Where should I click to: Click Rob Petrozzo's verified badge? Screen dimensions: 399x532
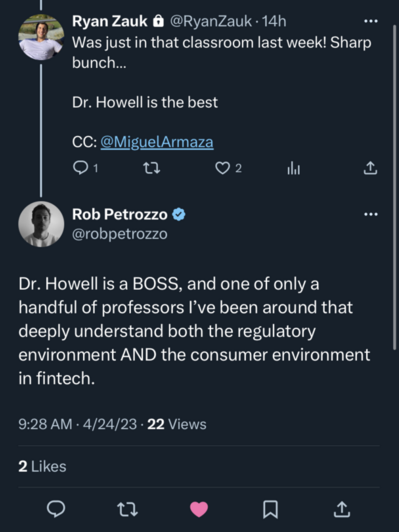pos(179,214)
